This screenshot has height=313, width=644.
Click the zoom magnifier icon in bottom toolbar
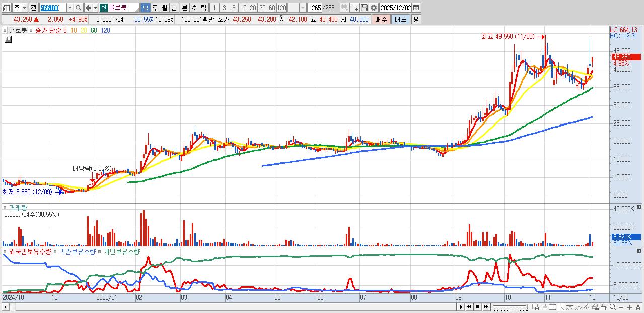(613, 307)
